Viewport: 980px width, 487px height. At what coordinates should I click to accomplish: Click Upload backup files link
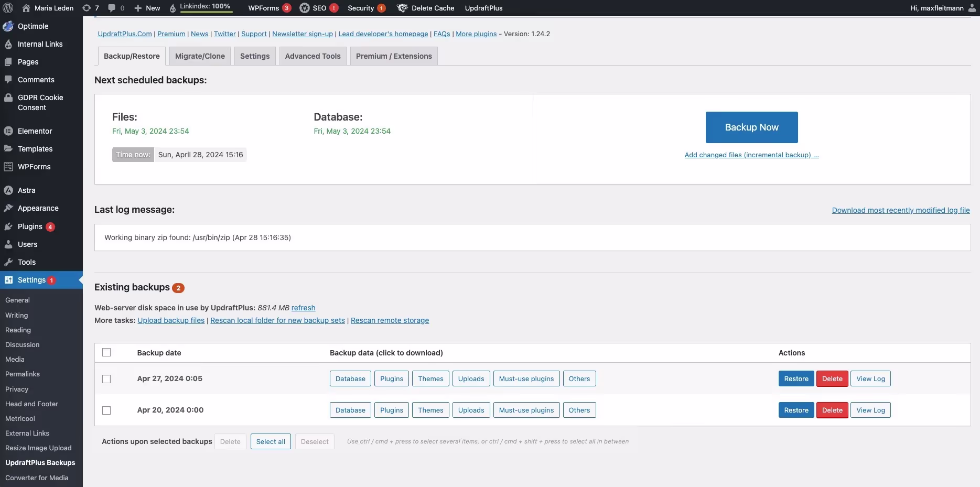(171, 320)
